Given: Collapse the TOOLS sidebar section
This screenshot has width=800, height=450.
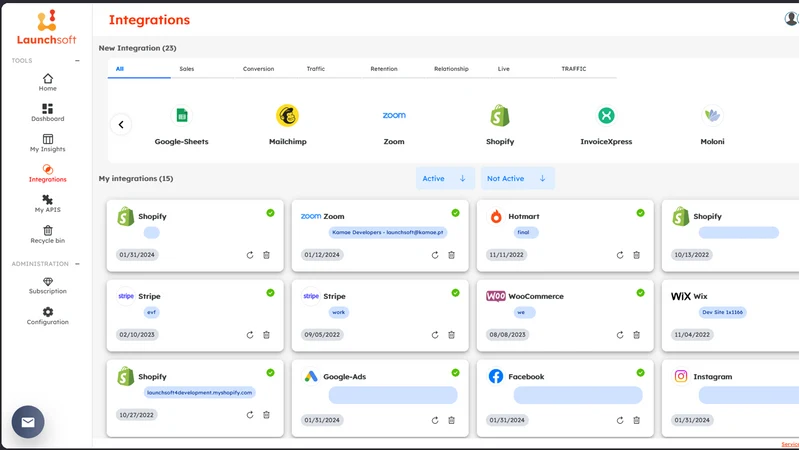Looking at the screenshot, I should pos(78,61).
